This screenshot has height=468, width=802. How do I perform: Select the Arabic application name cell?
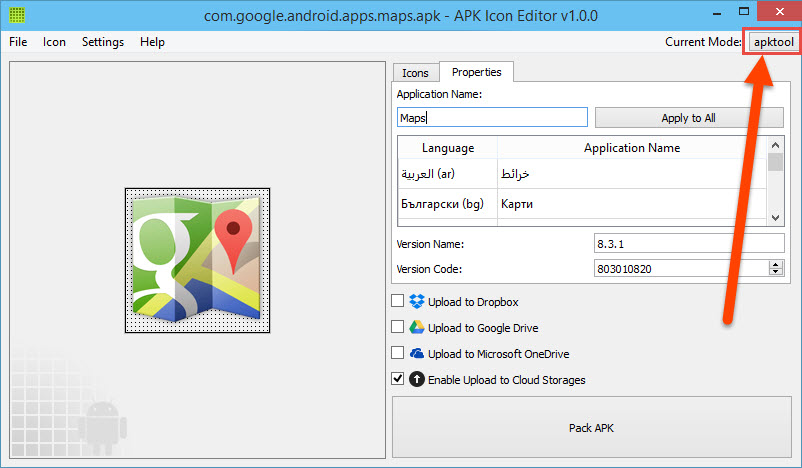point(632,174)
